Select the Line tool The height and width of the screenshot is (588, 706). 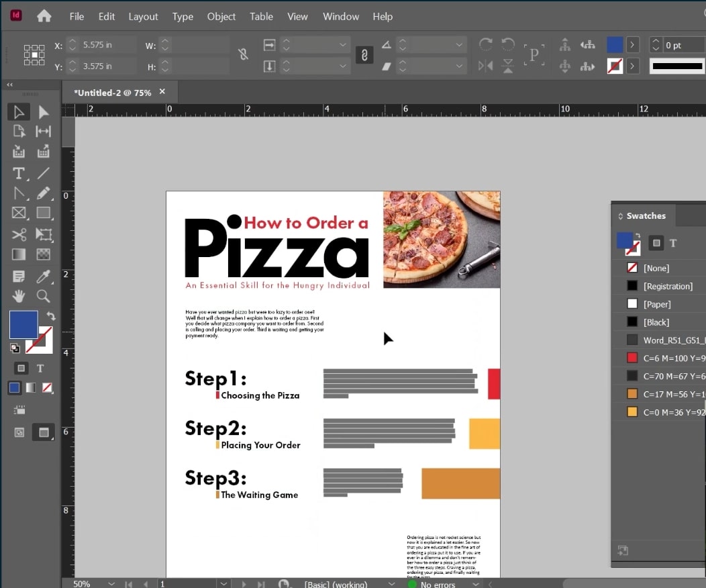point(44,173)
